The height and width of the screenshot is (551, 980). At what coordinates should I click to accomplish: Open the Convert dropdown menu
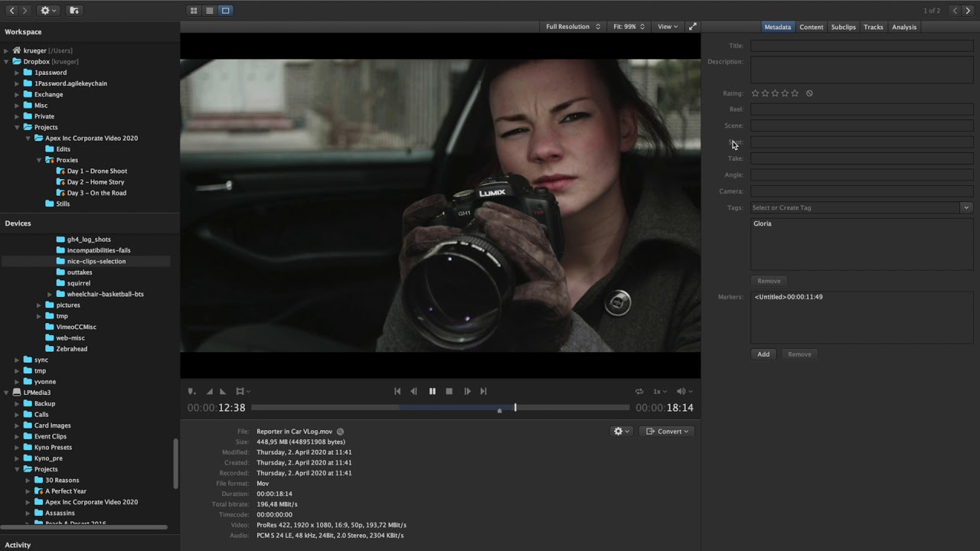tap(667, 432)
